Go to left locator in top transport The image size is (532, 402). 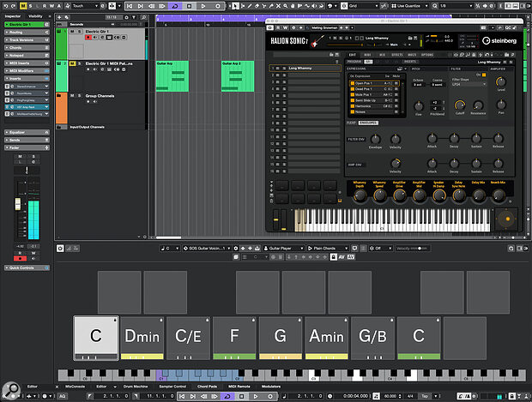[130, 6]
